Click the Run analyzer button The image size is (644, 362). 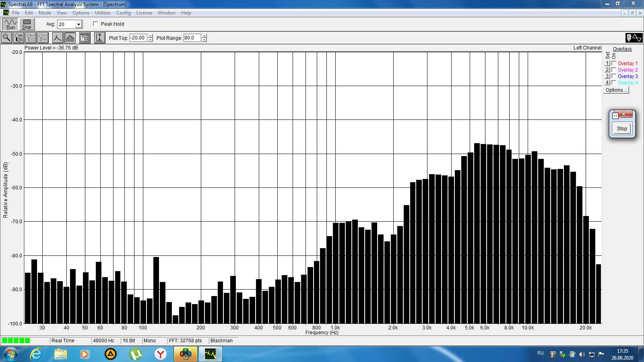pos(10,24)
